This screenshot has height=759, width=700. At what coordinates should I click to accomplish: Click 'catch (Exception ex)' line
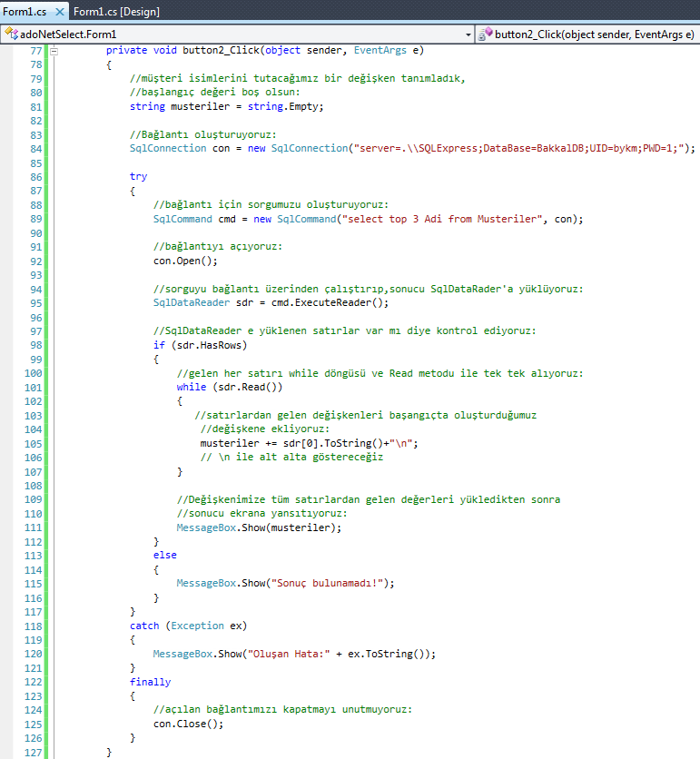pyautogui.click(x=188, y=626)
